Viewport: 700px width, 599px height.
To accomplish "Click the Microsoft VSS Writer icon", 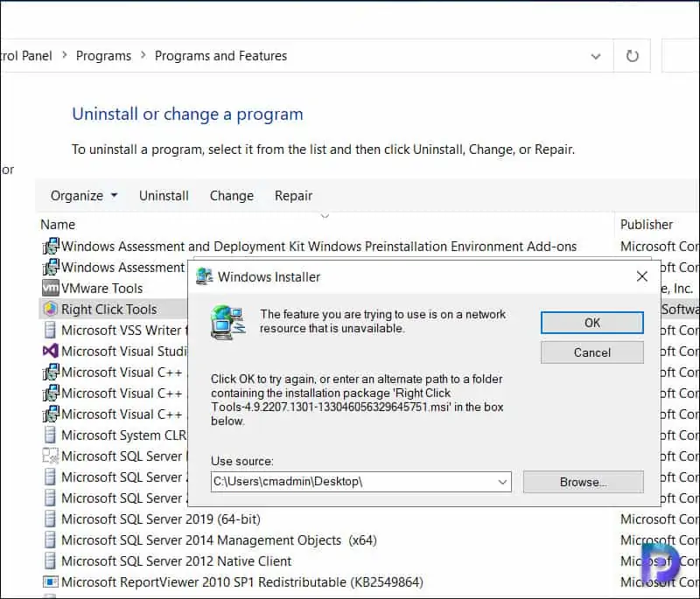I will [x=50, y=330].
